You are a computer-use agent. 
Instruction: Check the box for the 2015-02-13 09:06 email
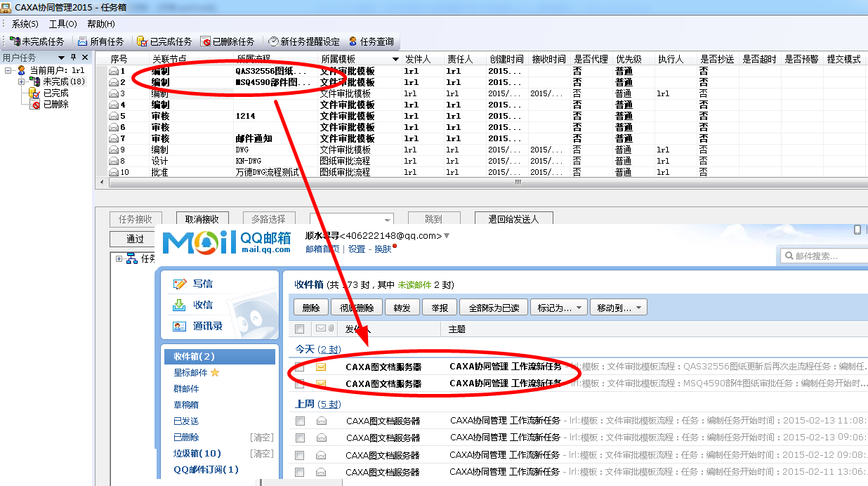pyautogui.click(x=300, y=438)
